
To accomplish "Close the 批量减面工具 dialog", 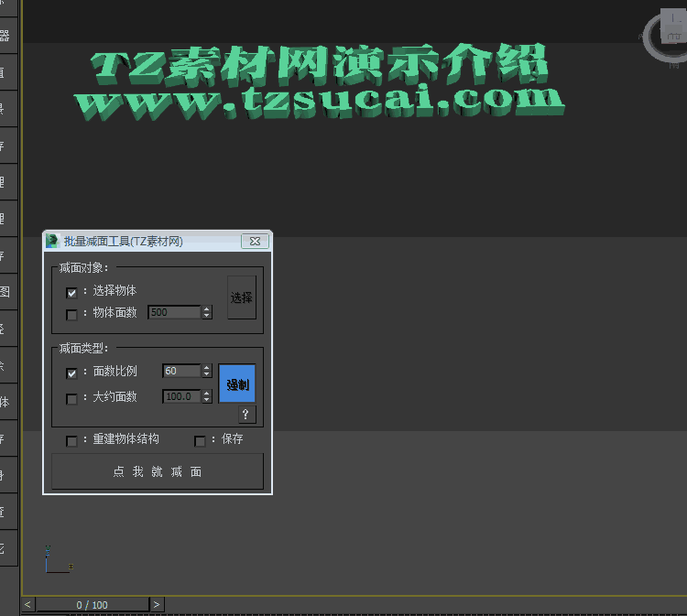I will point(255,242).
